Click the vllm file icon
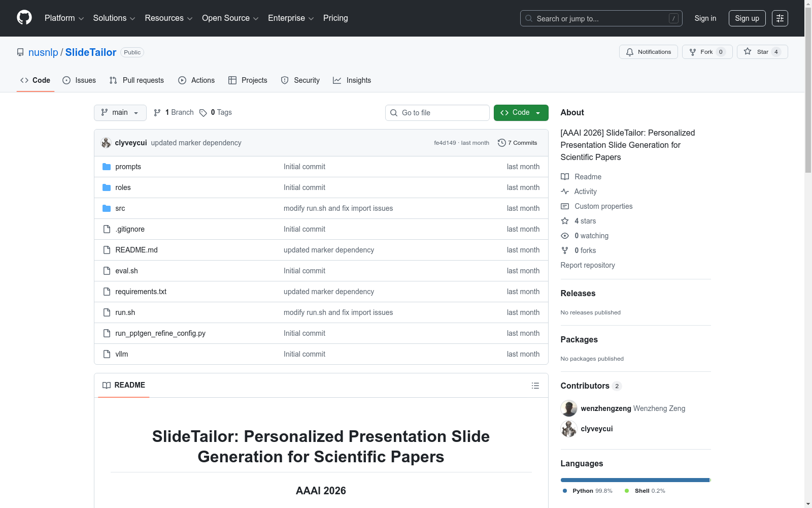Viewport: 812px width, 508px height. [x=107, y=354]
